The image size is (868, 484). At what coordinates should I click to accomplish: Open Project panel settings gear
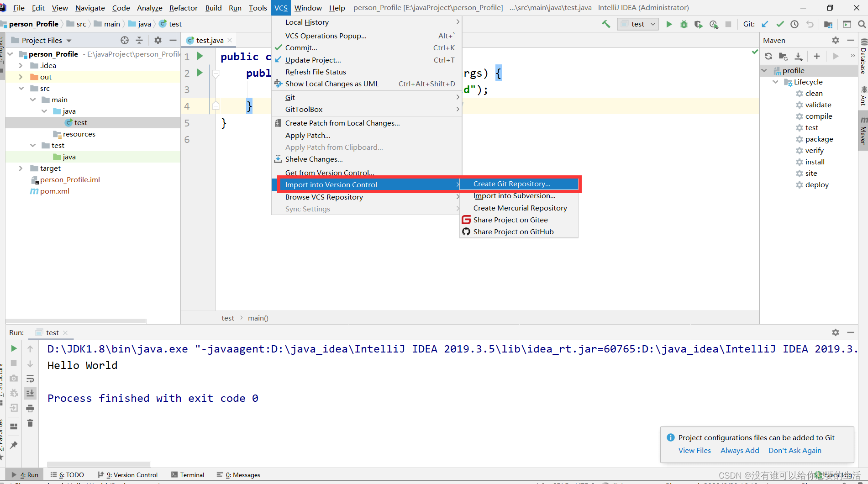click(x=158, y=40)
